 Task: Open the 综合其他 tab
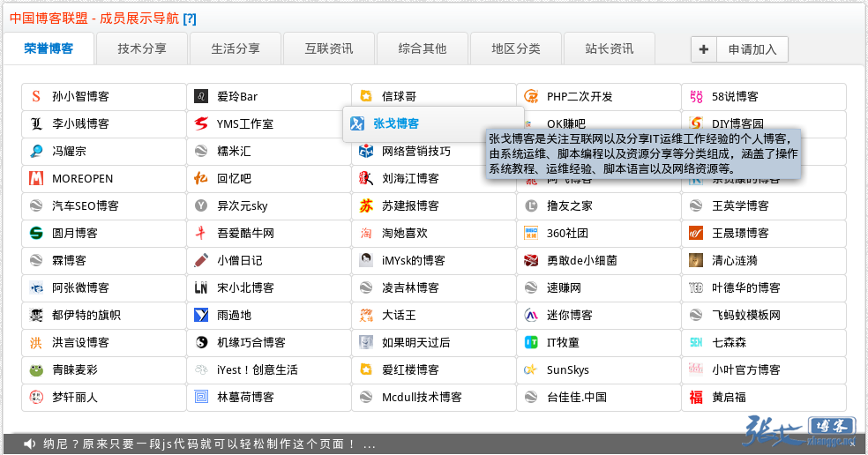(423, 48)
